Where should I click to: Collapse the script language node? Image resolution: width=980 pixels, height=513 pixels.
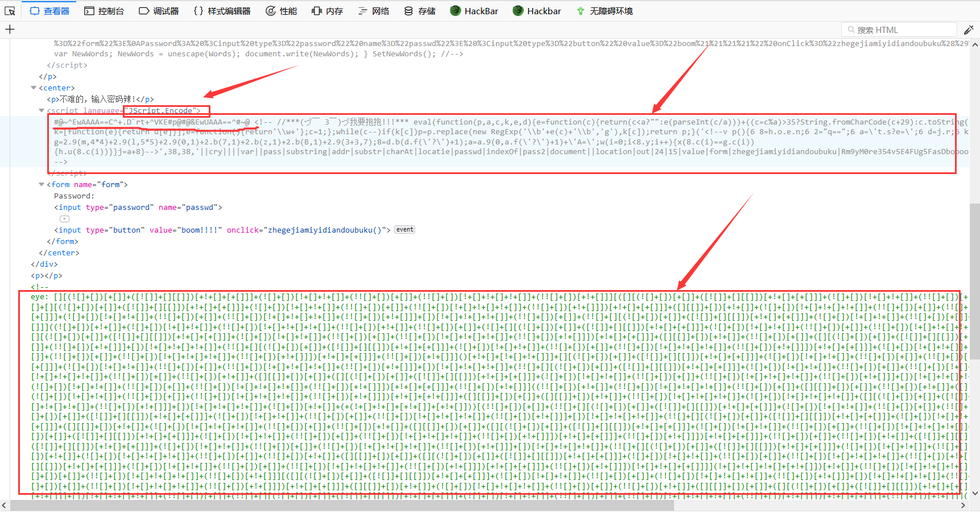(x=42, y=110)
